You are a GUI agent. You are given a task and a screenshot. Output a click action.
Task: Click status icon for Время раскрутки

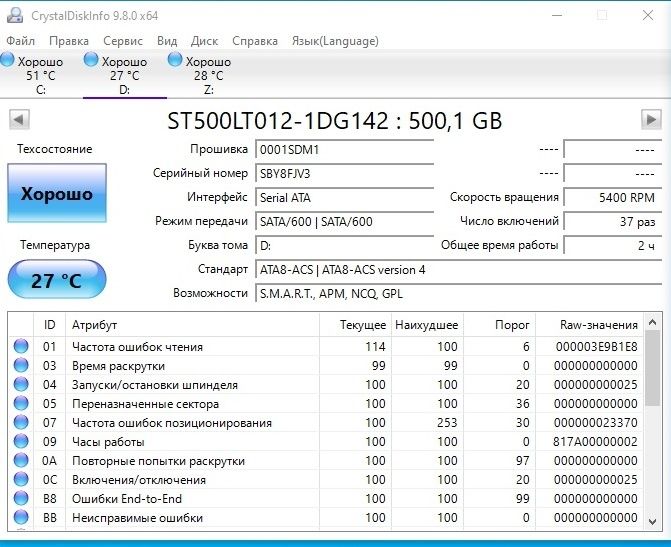[21, 365]
